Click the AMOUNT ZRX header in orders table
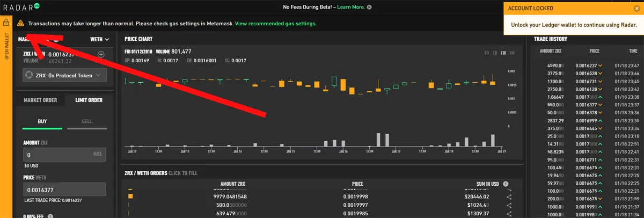The height and width of the screenshot is (218, 644). tap(233, 184)
